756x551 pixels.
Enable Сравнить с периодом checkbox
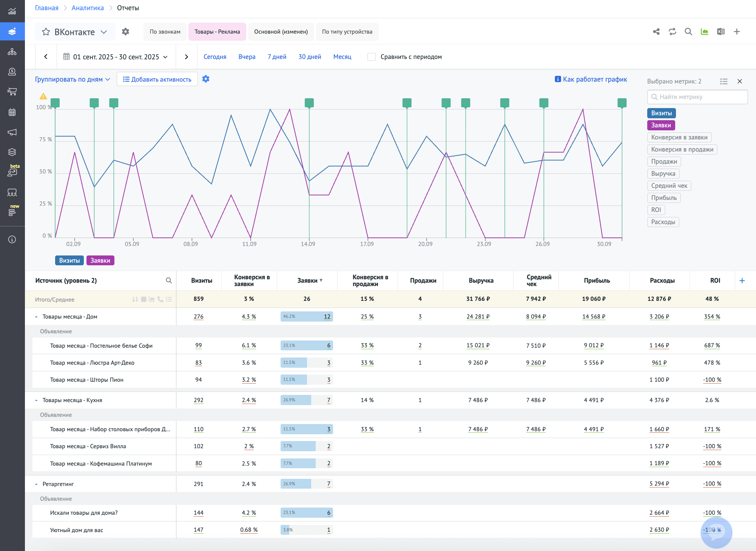pos(372,57)
